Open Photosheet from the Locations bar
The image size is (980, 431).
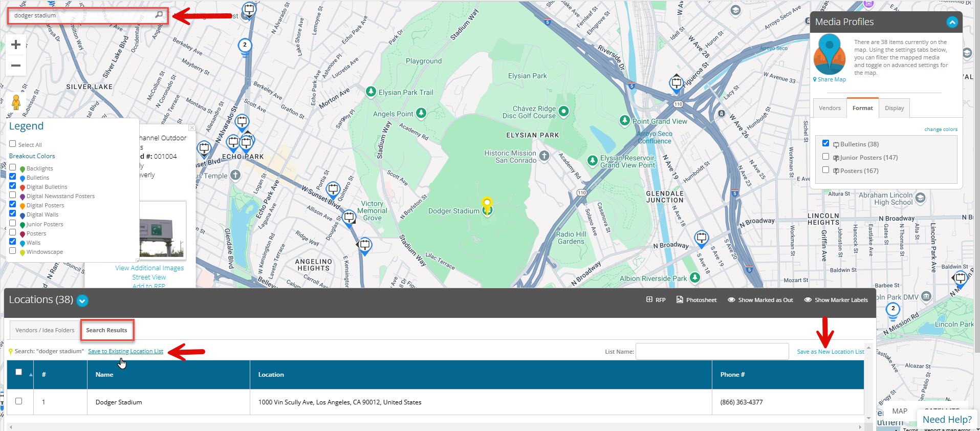pyautogui.click(x=696, y=300)
